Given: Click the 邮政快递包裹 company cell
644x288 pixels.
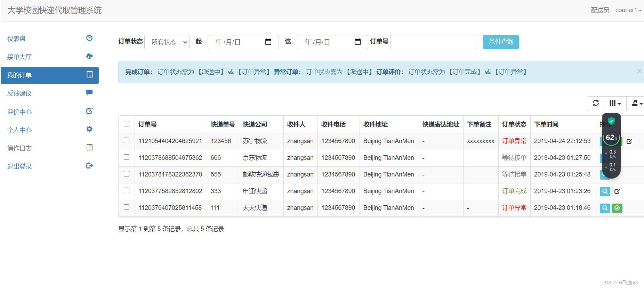Looking at the screenshot, I should [x=261, y=174].
